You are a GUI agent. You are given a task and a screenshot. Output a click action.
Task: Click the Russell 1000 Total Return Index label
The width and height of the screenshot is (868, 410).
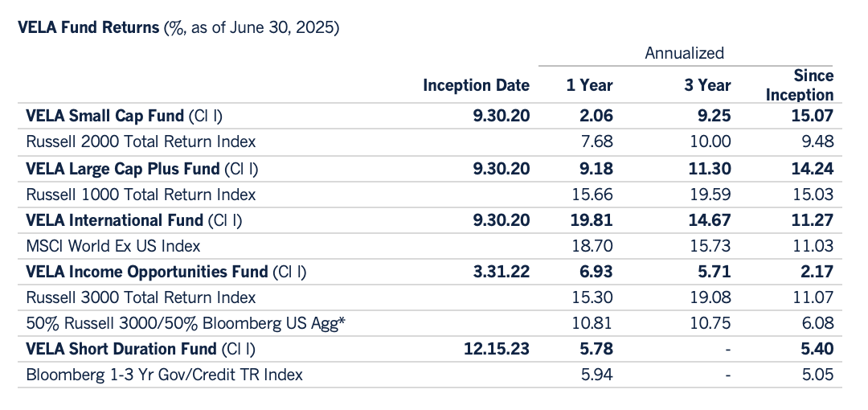tap(141, 194)
